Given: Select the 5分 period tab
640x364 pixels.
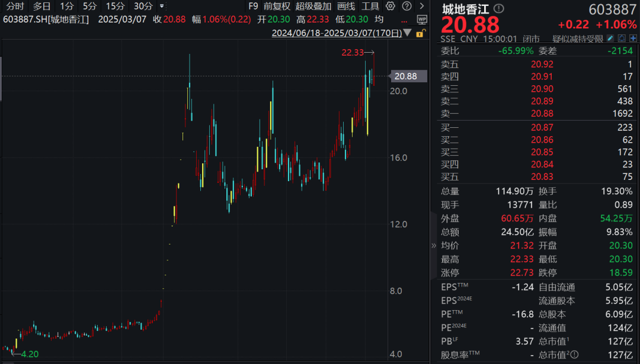Looking at the screenshot, I should point(89,6).
